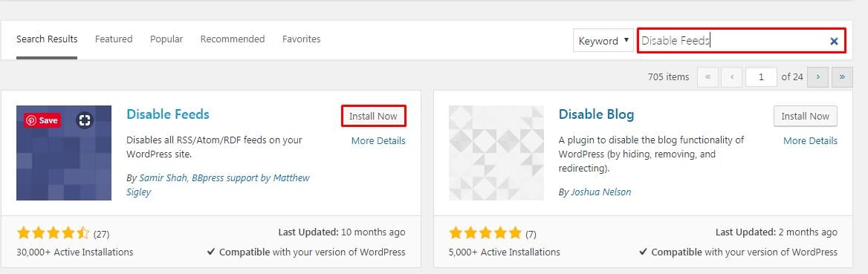Click the Disable Feeds star rating
Image resolution: width=868 pixels, height=274 pixels.
(x=53, y=233)
